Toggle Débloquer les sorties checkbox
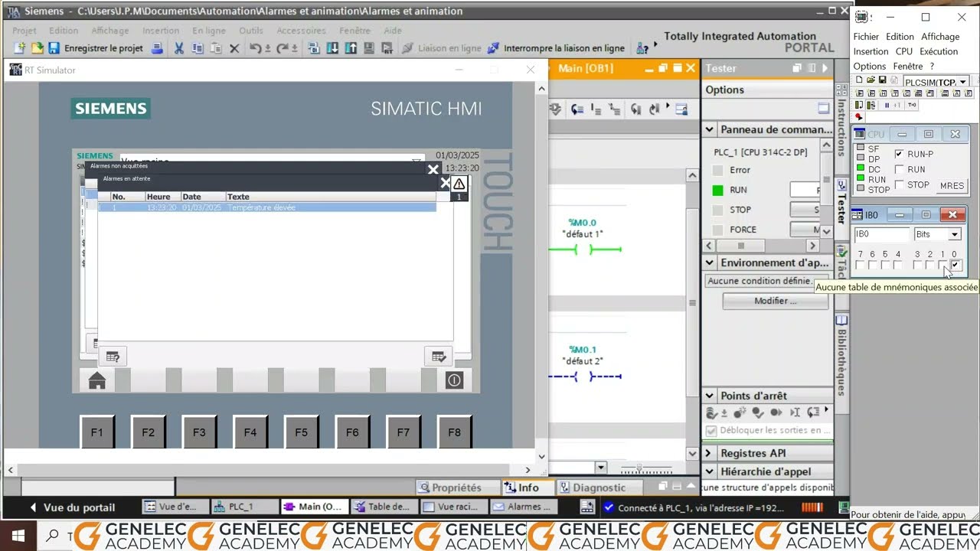Viewport: 980px width, 551px height. click(711, 430)
